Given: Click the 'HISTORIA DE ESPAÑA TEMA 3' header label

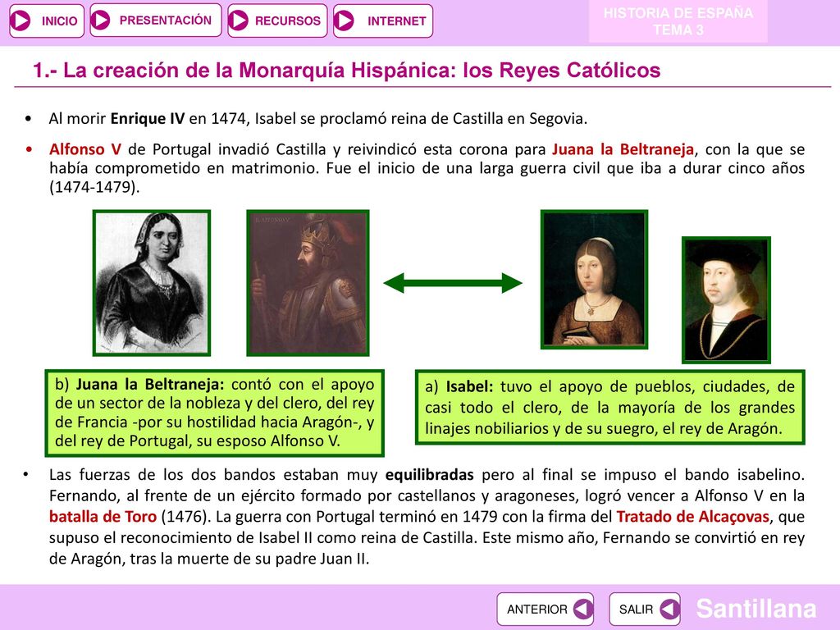Looking at the screenshot, I should point(678,21).
